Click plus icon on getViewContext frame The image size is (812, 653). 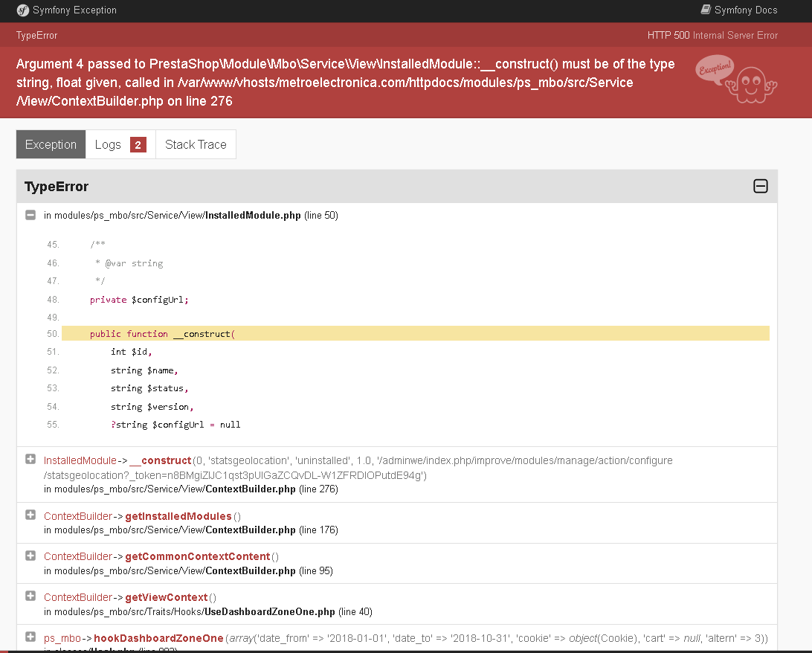click(x=30, y=595)
